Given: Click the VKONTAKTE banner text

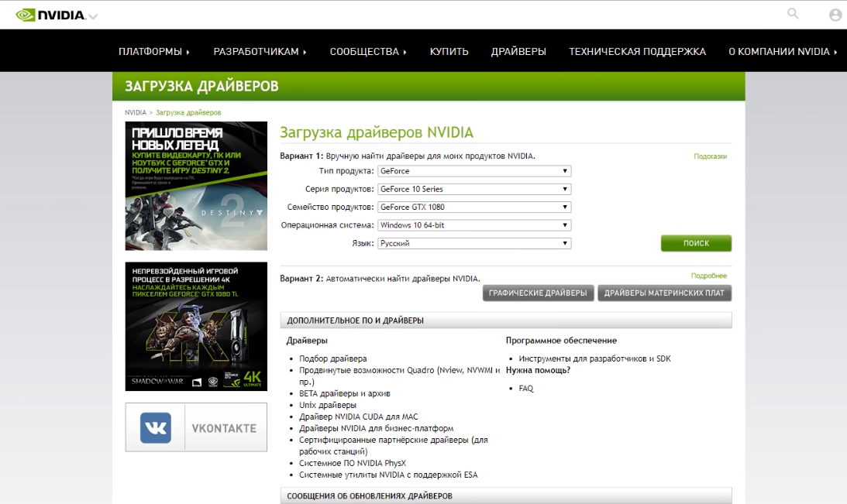Looking at the screenshot, I should pos(224,428).
